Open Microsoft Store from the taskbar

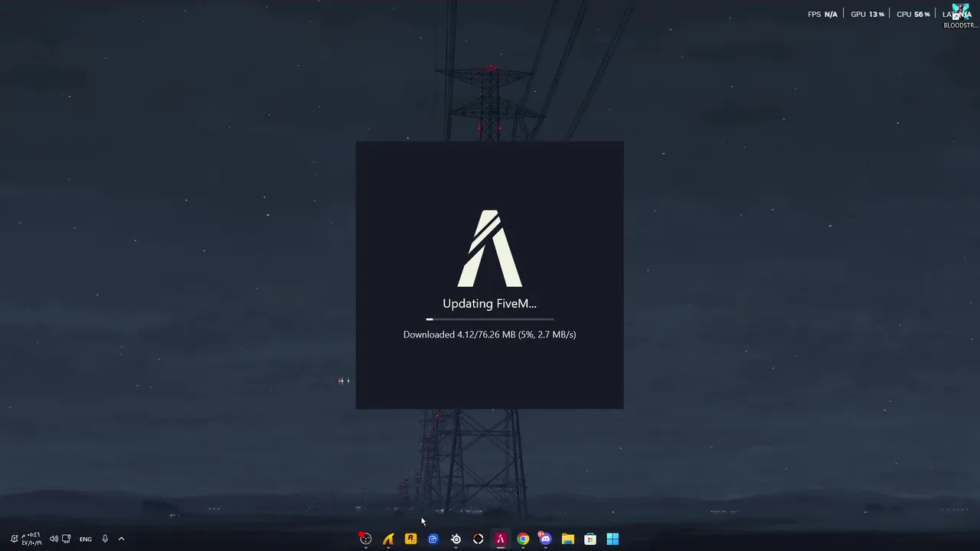(590, 539)
